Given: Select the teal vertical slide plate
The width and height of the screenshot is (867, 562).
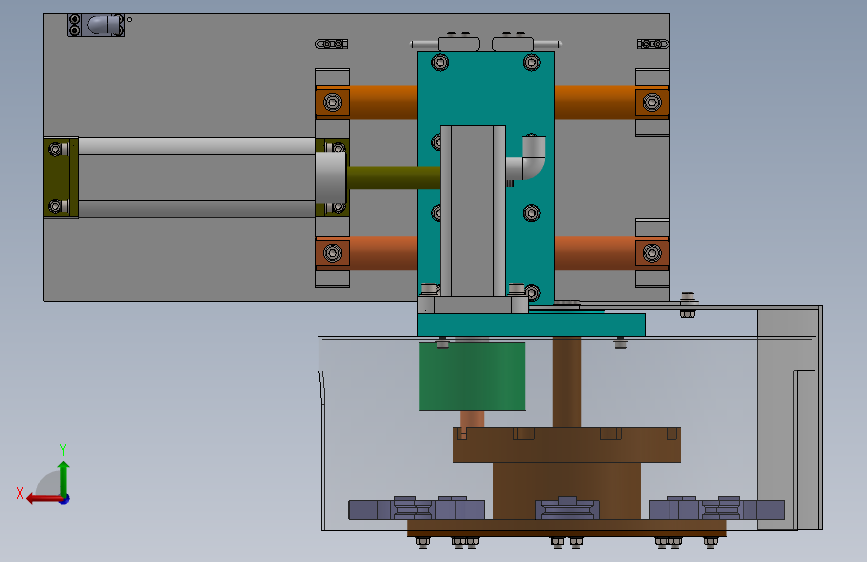Looking at the screenshot, I should tap(485, 89).
